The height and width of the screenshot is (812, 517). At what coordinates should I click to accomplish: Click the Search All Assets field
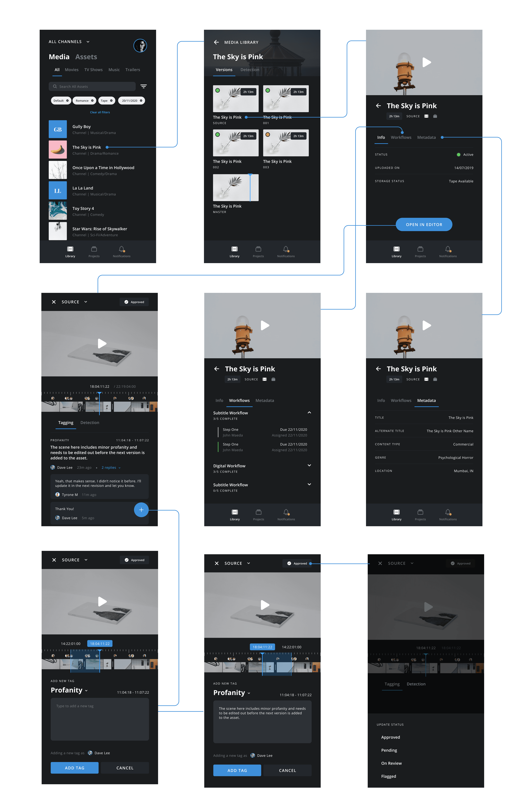[92, 87]
